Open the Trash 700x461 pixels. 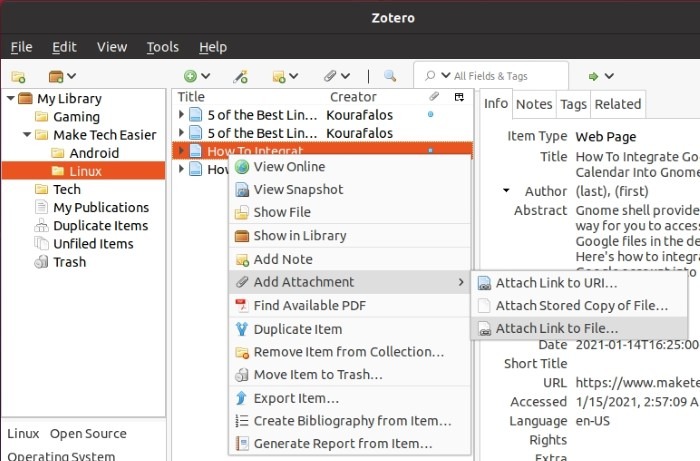coord(69,262)
